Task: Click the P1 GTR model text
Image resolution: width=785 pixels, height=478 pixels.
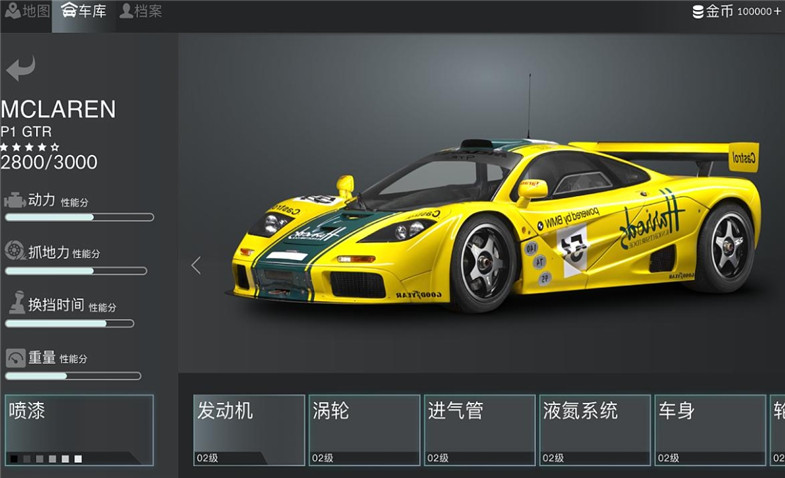Action: 26,132
